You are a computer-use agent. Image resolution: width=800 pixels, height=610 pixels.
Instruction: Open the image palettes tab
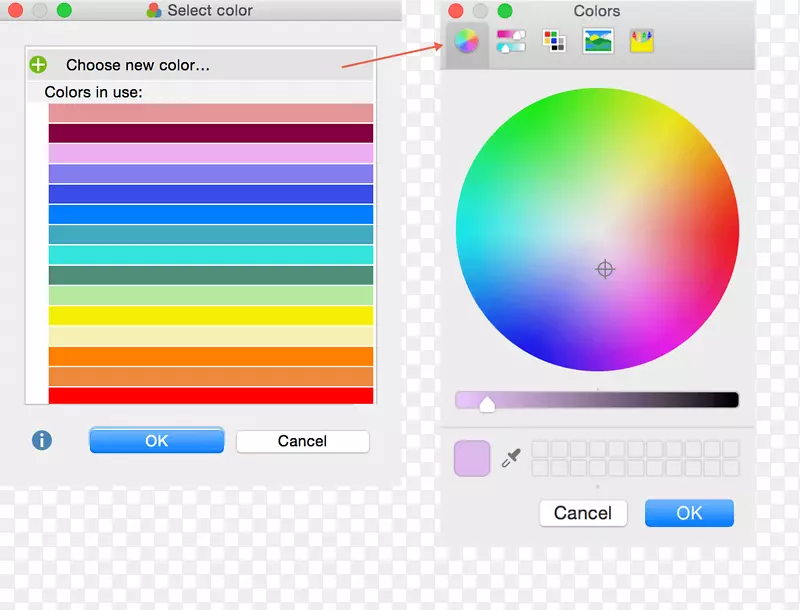pyautogui.click(x=598, y=41)
